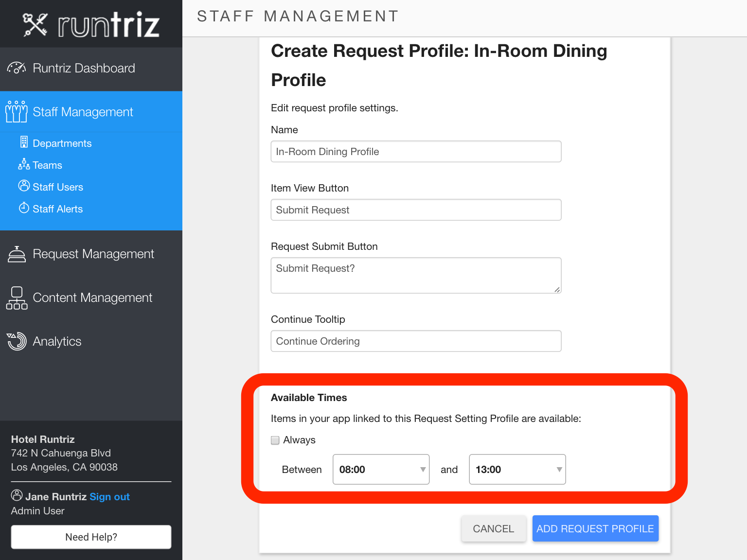Click the Sign out link
747x560 pixels.
[109, 497]
